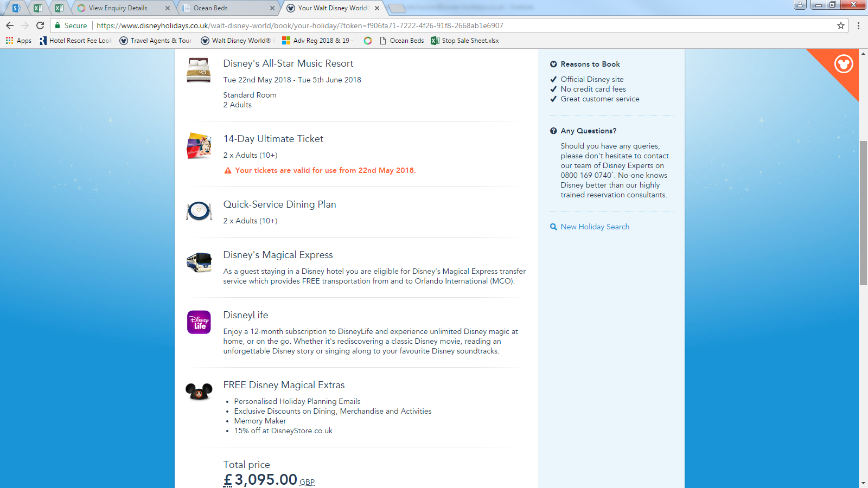This screenshot has width=868, height=488.
Task: Open the Ocean Beds bookmark
Action: click(x=402, y=41)
